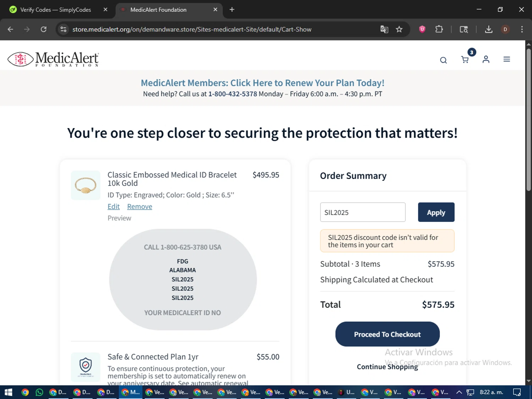Image resolution: width=532 pixels, height=399 pixels.
Task: Edit the Classic Embossed Bracelet item
Action: 113,206
